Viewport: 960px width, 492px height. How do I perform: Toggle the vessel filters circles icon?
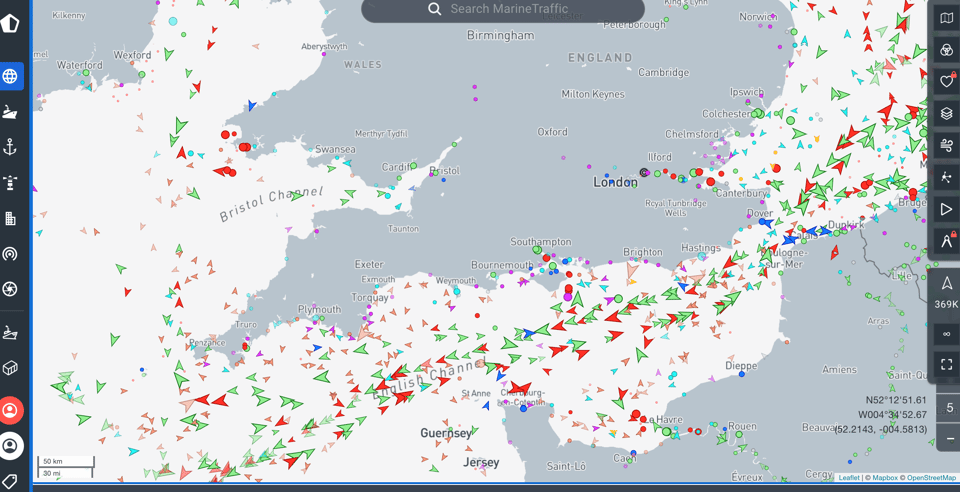point(946,49)
